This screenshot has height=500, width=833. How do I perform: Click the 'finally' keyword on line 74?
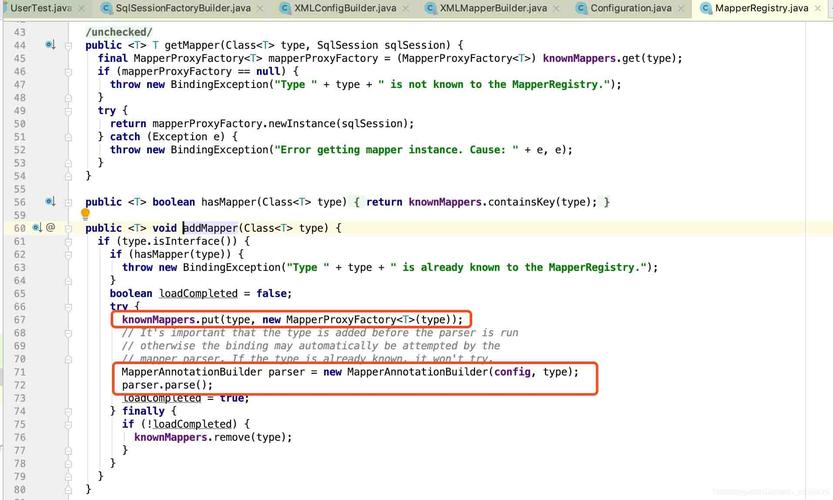pos(143,411)
